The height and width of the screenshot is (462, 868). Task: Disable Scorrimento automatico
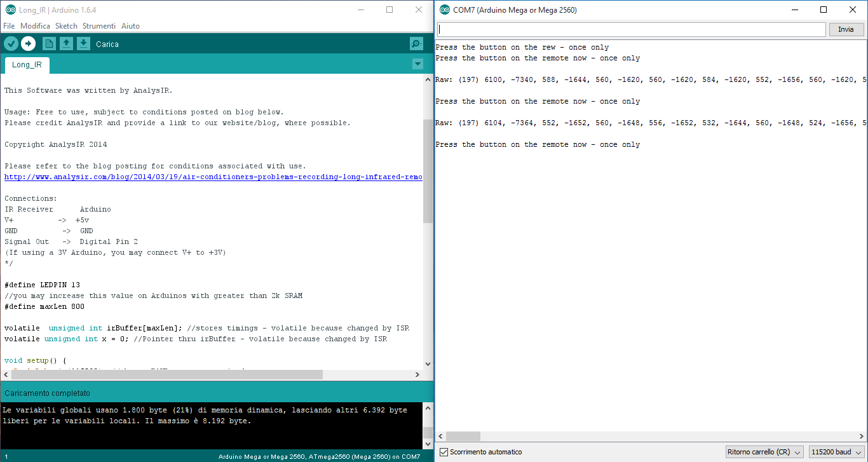pyautogui.click(x=443, y=452)
